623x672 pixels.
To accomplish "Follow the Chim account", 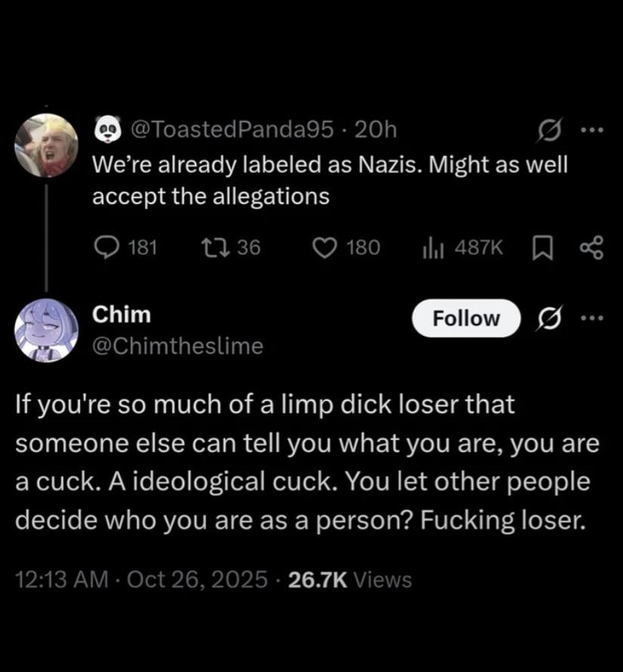I will [x=466, y=318].
